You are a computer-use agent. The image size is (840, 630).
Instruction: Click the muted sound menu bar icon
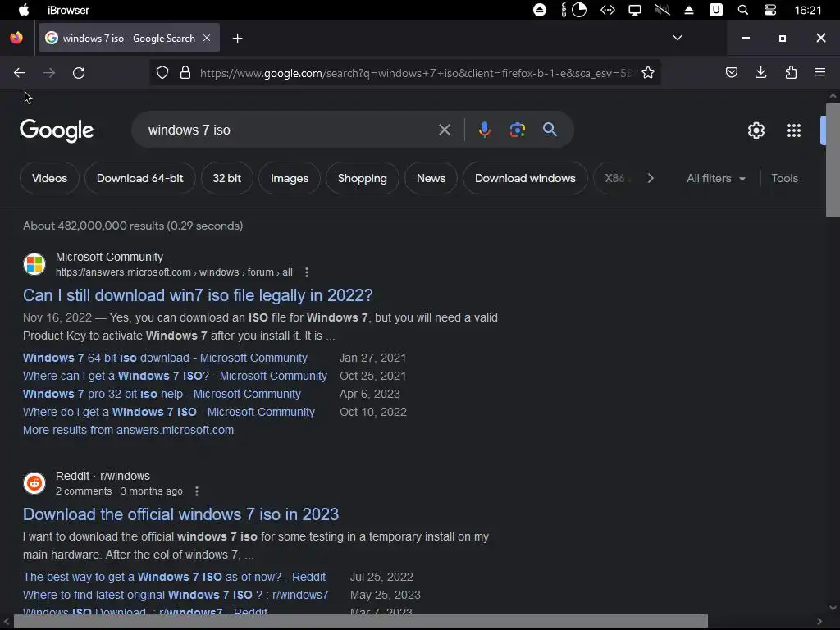click(662, 10)
